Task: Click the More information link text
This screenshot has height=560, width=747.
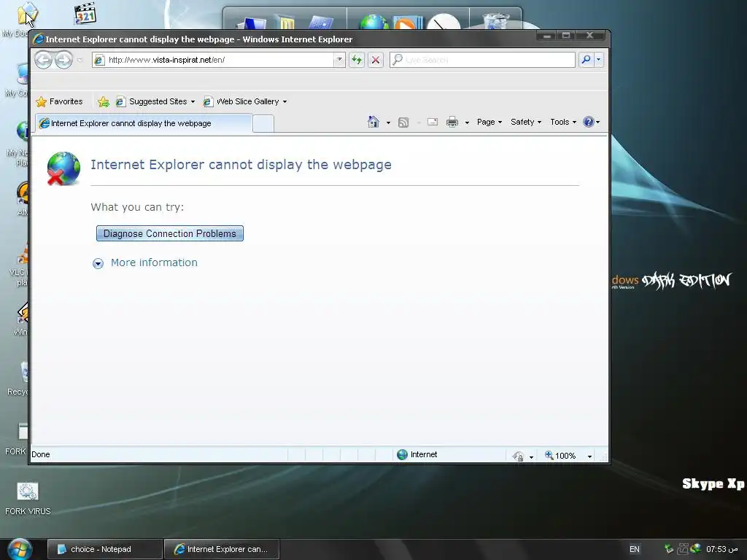Action: (154, 262)
